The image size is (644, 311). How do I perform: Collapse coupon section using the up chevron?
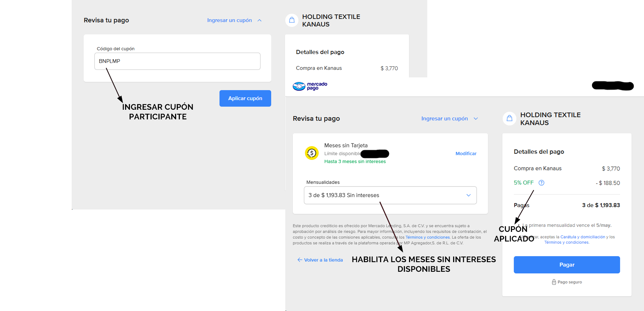click(x=259, y=20)
